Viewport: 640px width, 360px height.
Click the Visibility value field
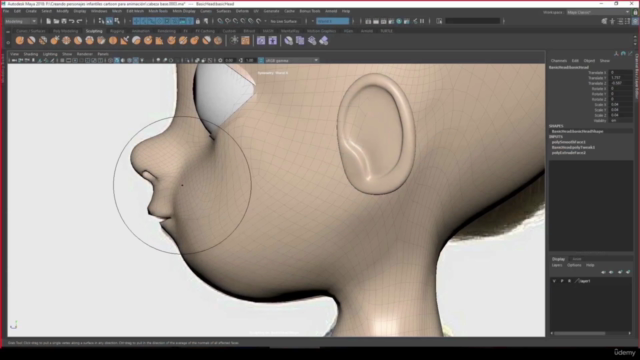pyautogui.click(x=620, y=120)
